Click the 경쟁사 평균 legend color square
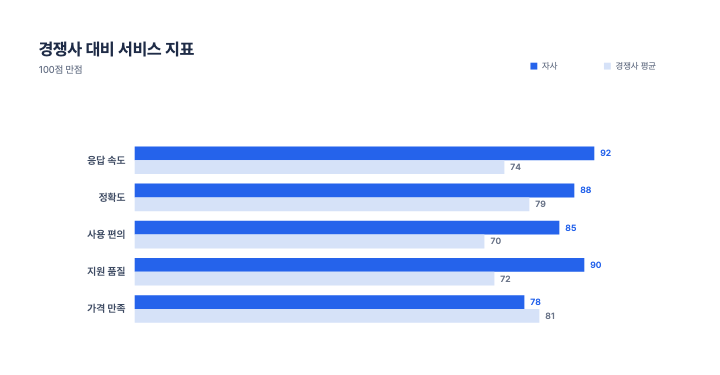The image size is (720, 375). click(607, 66)
